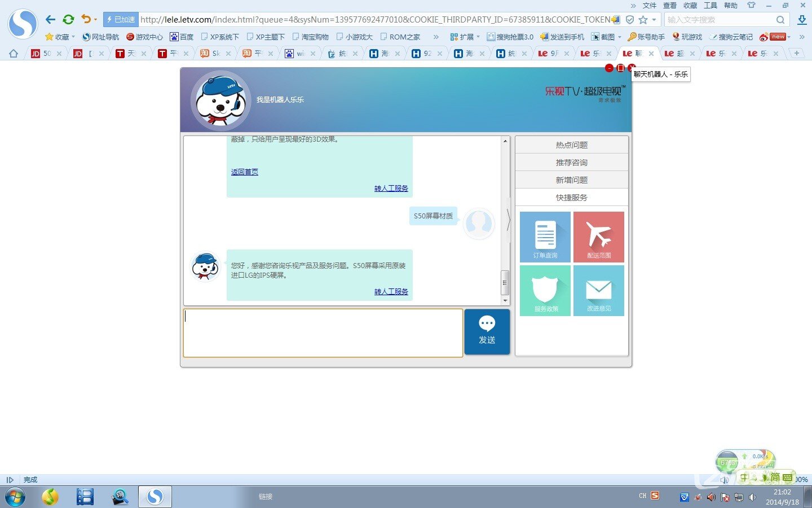Click the shield security icon in address bar
The image size is (812, 508).
coord(630,19)
